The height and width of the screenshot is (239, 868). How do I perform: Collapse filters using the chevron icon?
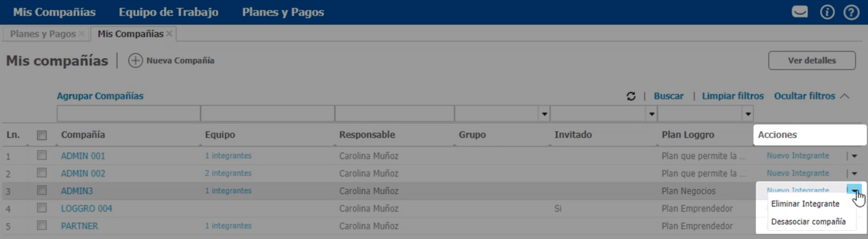click(845, 96)
